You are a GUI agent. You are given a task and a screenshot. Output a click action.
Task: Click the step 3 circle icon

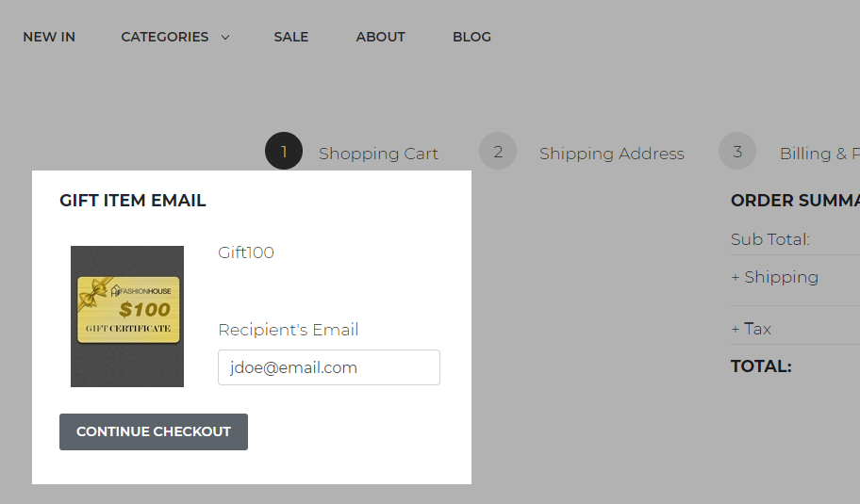tap(737, 152)
